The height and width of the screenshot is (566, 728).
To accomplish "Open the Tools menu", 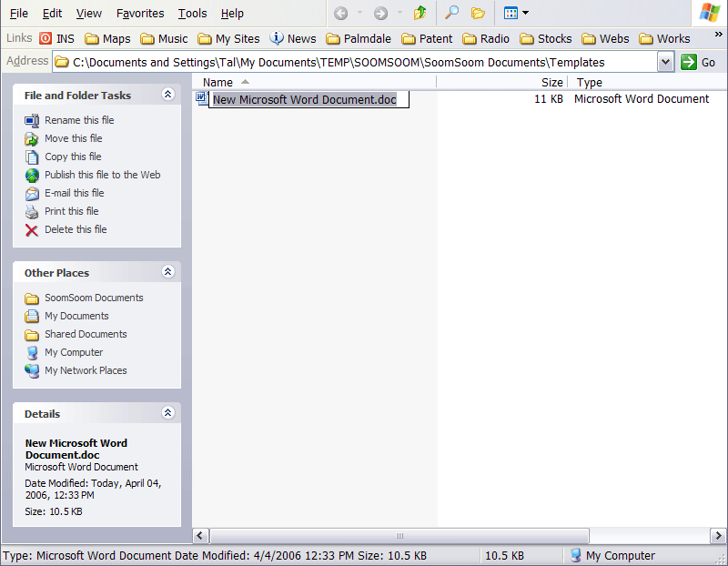I will pyautogui.click(x=192, y=14).
